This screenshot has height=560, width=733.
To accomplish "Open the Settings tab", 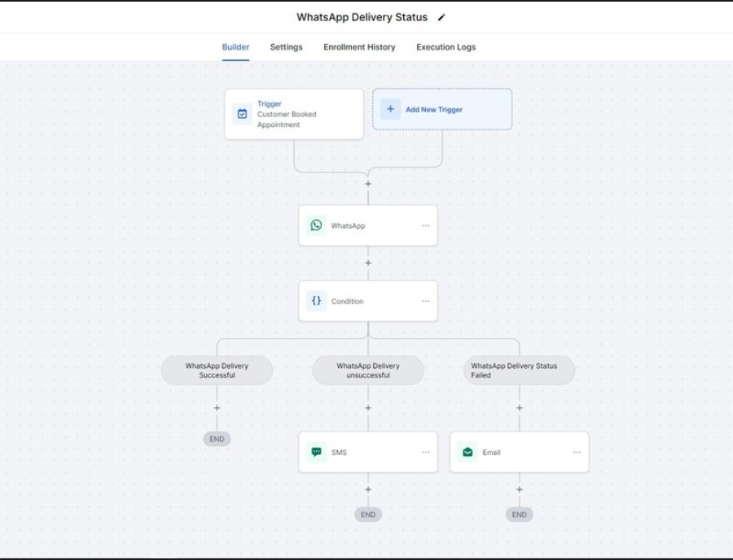I will pyautogui.click(x=286, y=47).
